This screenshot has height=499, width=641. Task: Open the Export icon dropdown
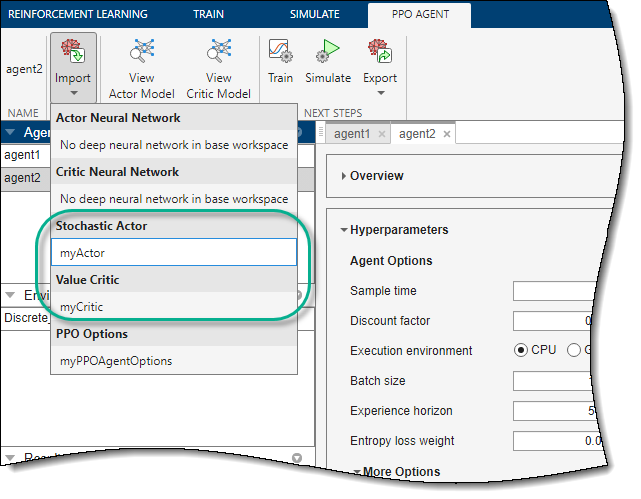pyautogui.click(x=380, y=51)
